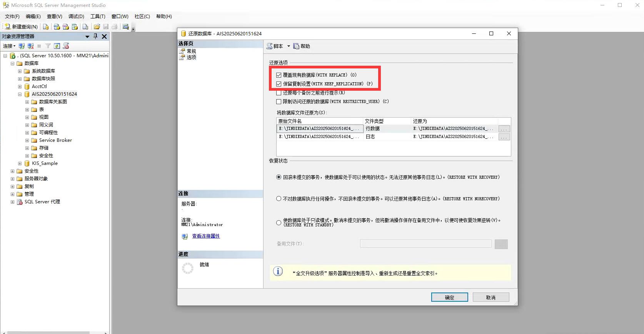Click the Database Engine Query toolbar icon

(46, 27)
